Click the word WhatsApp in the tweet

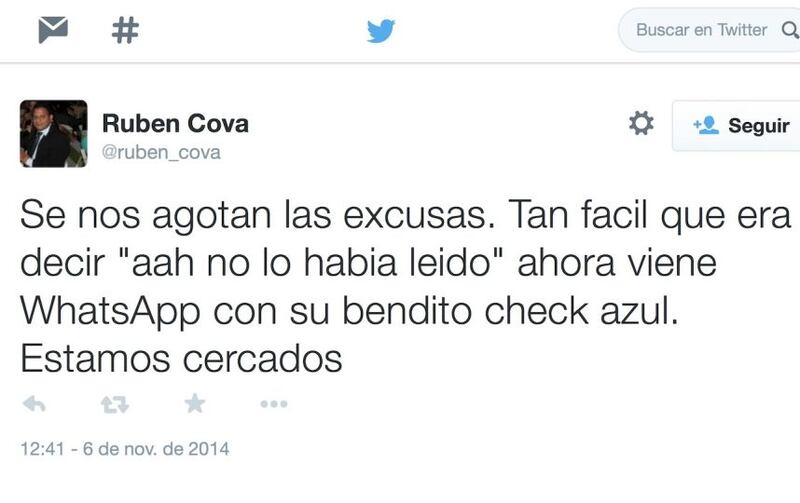pos(110,312)
